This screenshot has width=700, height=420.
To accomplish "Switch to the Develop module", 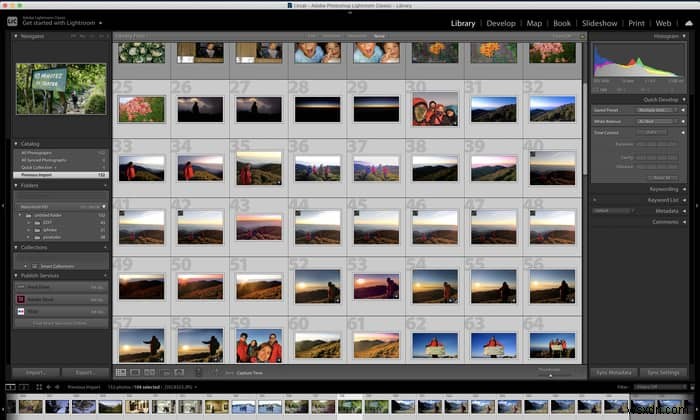I will pyautogui.click(x=501, y=23).
